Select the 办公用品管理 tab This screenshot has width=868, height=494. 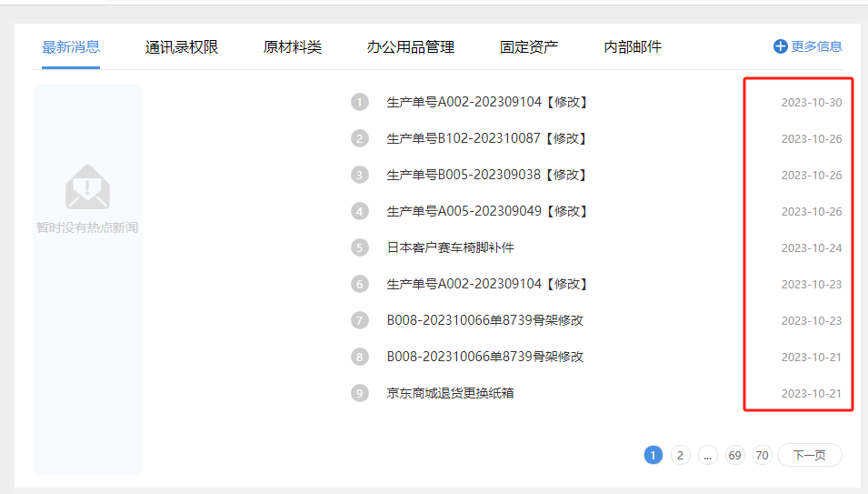(x=411, y=47)
